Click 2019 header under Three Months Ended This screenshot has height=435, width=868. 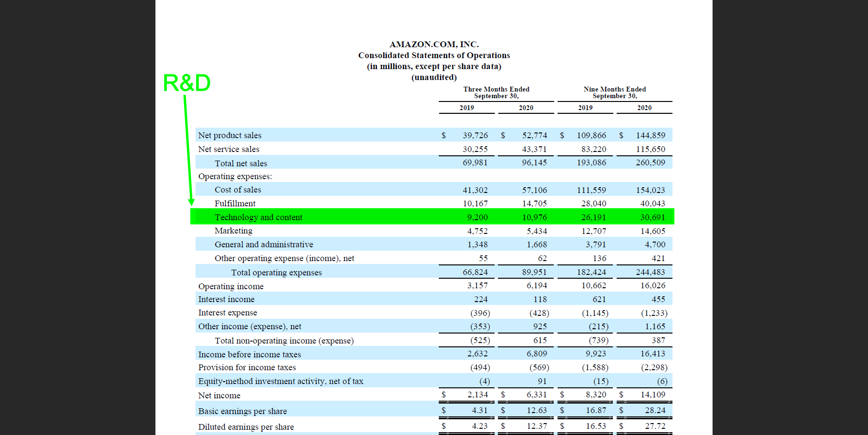(x=467, y=108)
